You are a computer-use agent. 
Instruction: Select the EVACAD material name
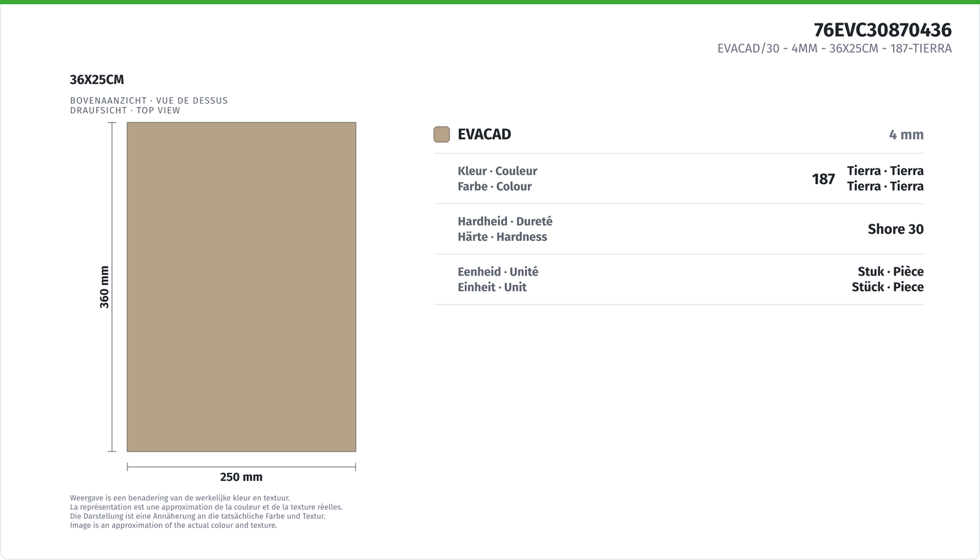pyautogui.click(x=484, y=134)
